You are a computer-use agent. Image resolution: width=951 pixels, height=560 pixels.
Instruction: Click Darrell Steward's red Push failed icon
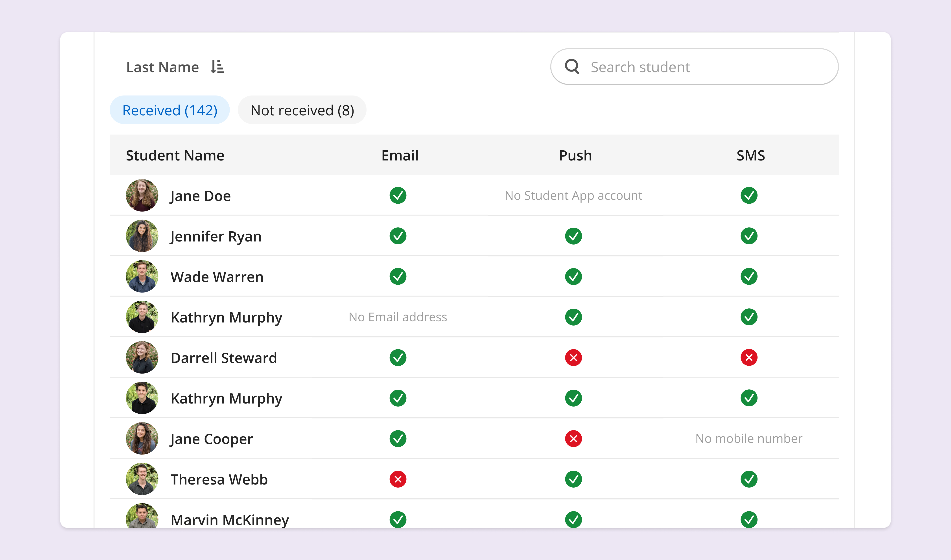[573, 357]
